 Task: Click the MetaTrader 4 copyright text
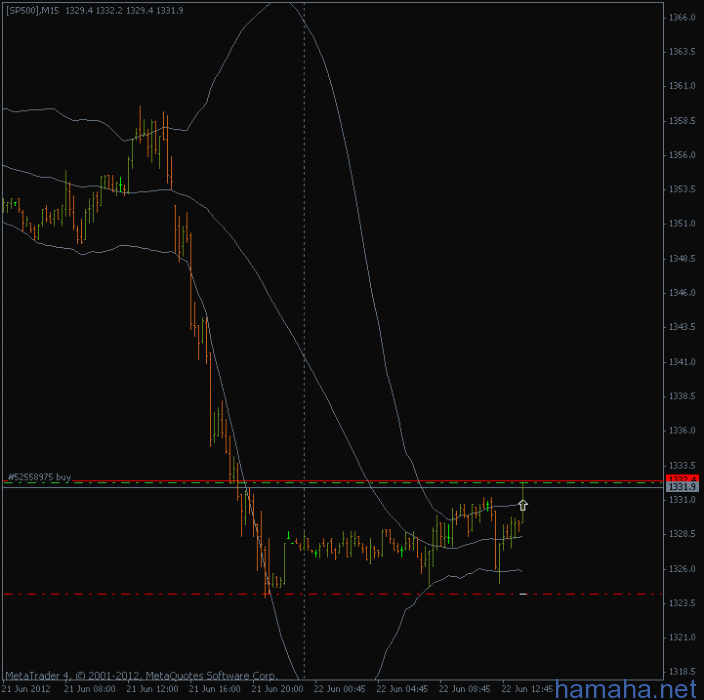141,675
